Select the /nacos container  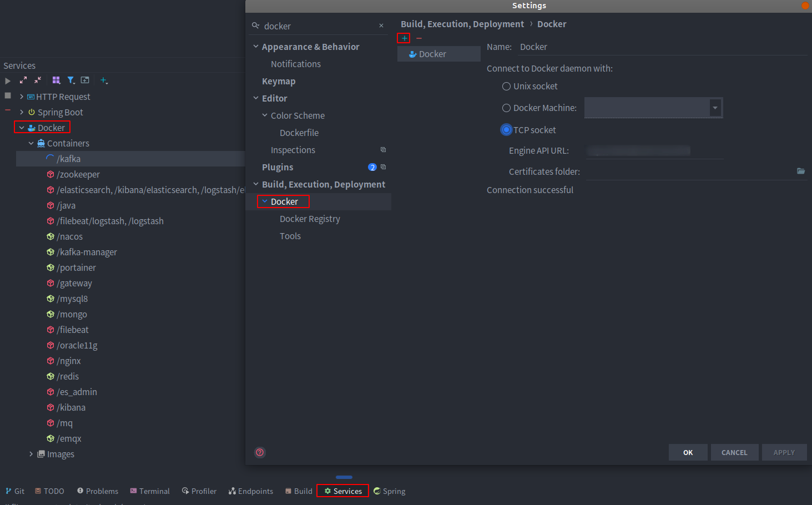click(69, 236)
